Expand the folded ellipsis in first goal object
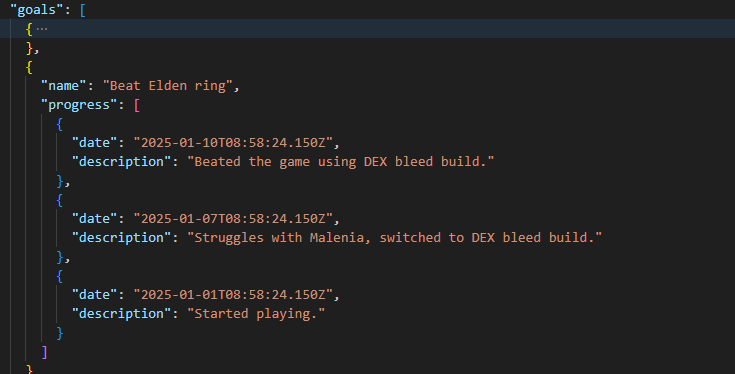 42,29
